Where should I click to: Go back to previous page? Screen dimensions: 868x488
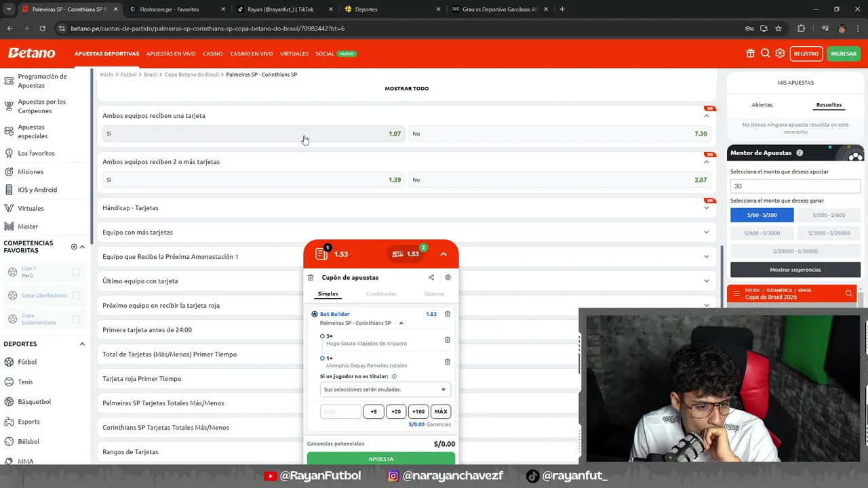click(9, 28)
